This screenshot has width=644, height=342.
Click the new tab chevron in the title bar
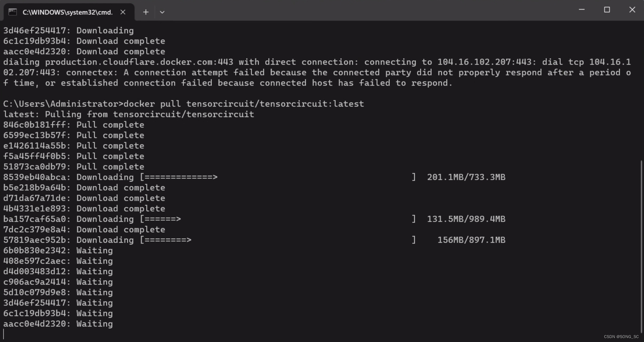tap(162, 12)
